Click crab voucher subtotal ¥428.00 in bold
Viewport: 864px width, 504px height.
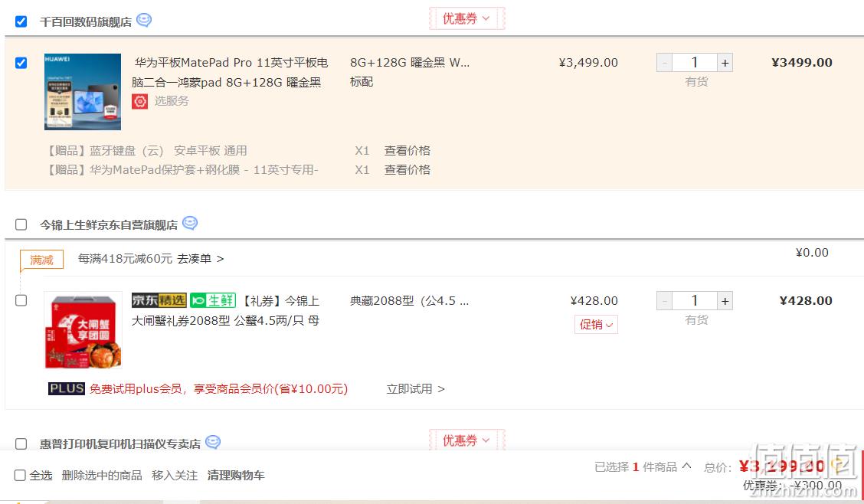coord(806,301)
